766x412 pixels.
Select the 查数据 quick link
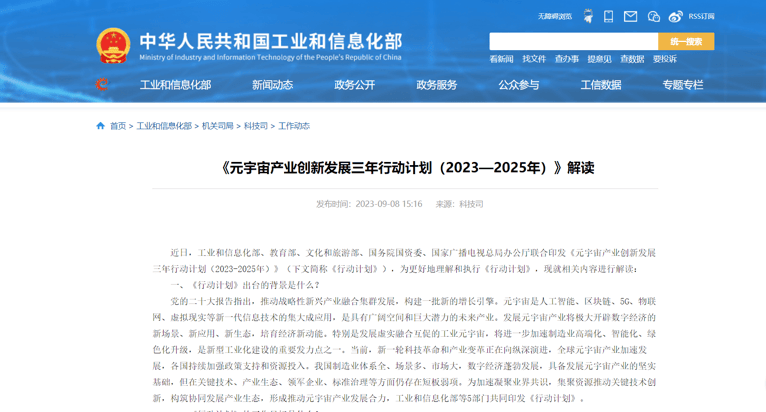(632, 59)
